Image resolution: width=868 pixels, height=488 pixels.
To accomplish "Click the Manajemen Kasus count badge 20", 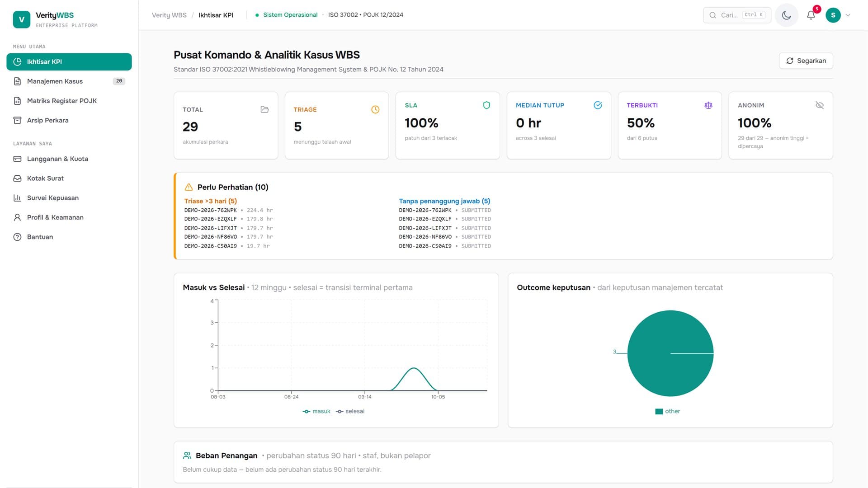I will click(119, 81).
